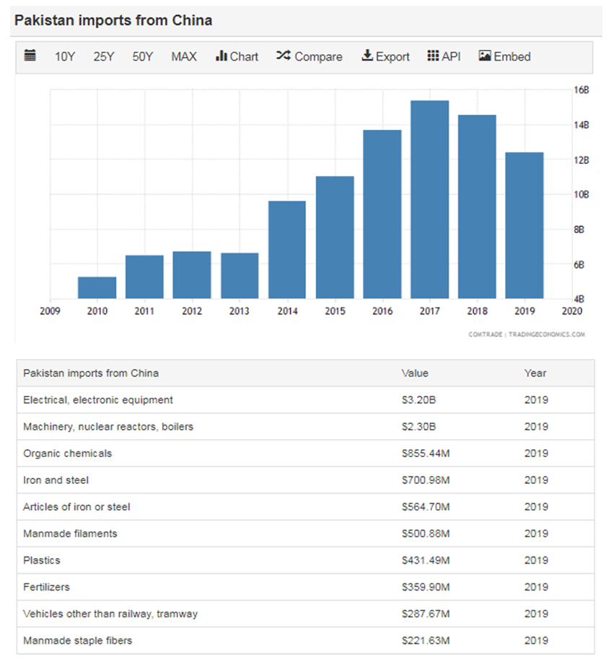Image resolution: width=616 pixels, height=672 pixels.
Task: Choose the 50Y time range
Action: 143,57
